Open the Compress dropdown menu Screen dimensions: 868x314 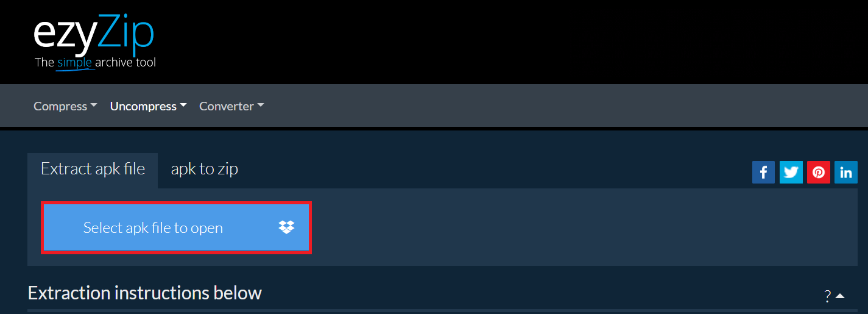click(65, 106)
